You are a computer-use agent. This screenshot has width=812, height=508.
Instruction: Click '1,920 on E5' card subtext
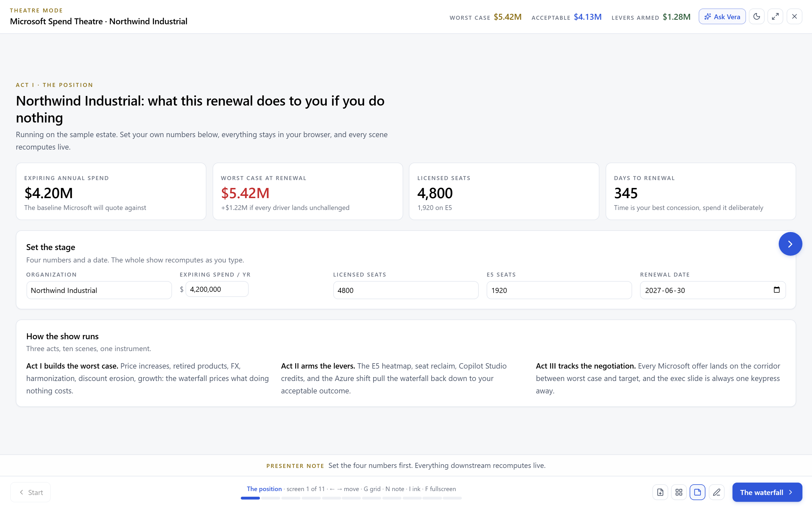pyautogui.click(x=434, y=208)
